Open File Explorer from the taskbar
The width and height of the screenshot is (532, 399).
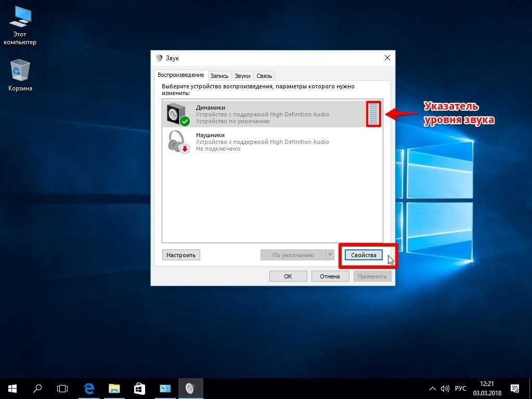(x=114, y=388)
